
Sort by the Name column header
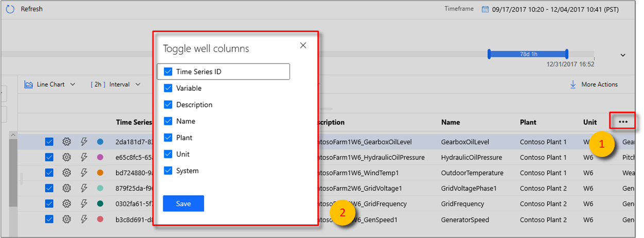coord(450,122)
